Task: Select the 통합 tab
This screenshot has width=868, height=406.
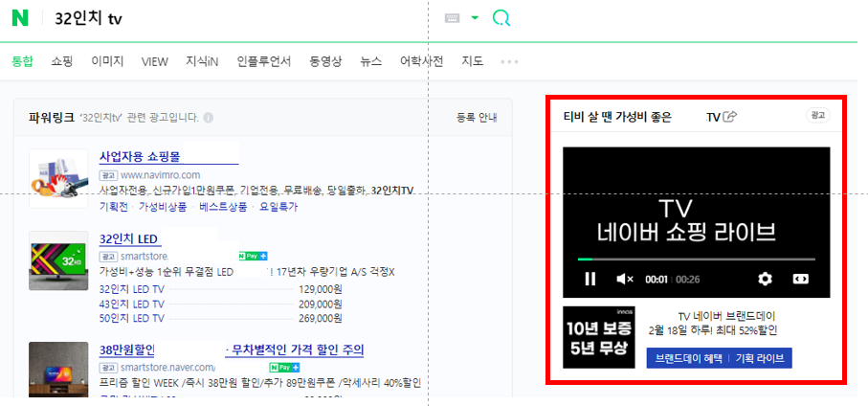Action: [x=22, y=61]
